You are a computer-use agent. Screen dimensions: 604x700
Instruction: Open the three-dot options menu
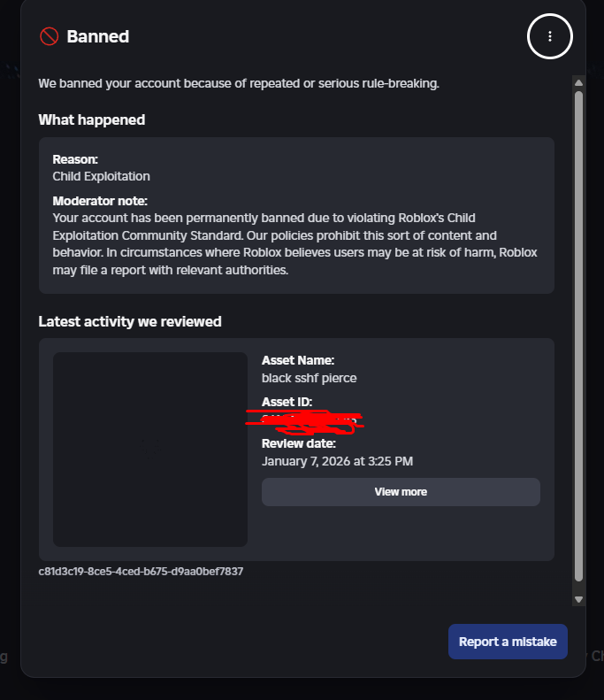(x=549, y=36)
